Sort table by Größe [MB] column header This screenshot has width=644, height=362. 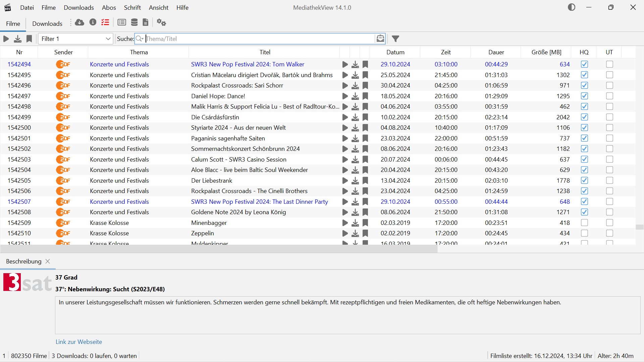(x=546, y=52)
